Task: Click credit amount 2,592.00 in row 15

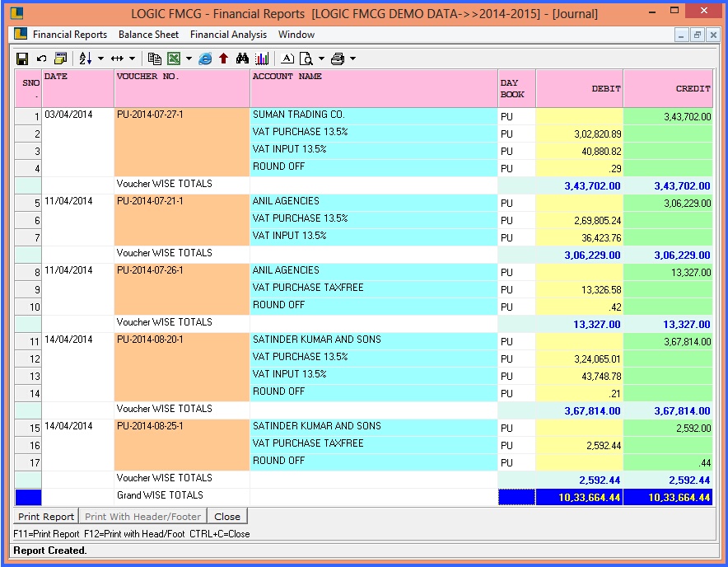Action: pos(668,428)
